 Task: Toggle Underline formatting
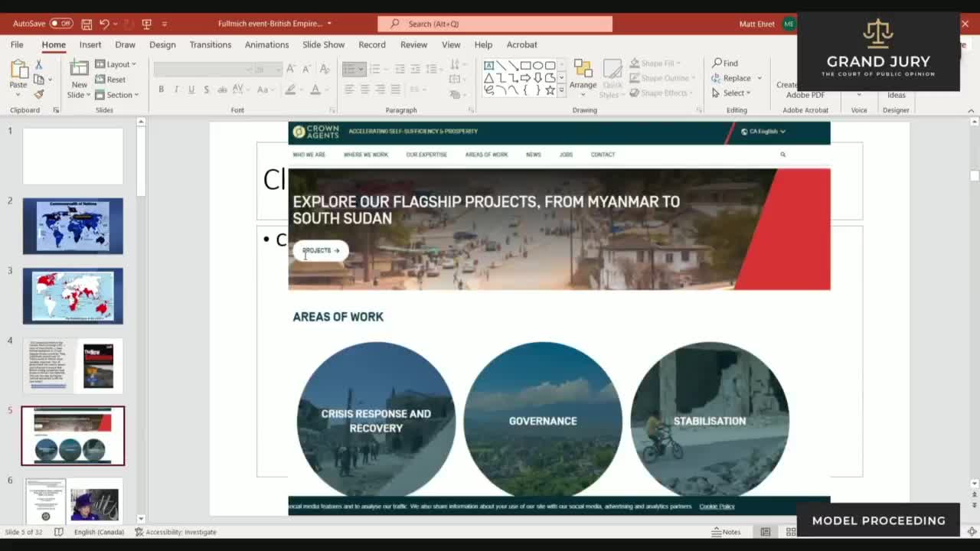[x=191, y=90]
